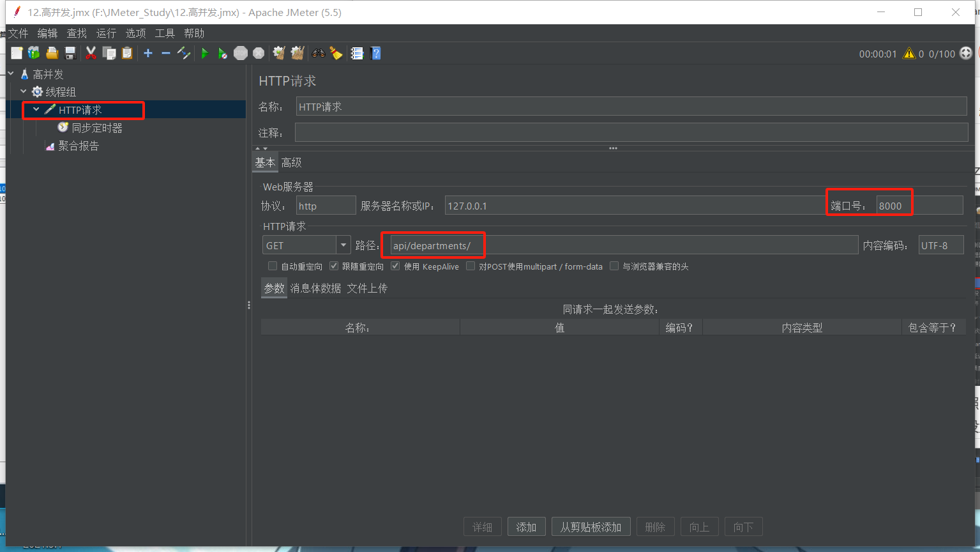Viewport: 980px width, 552px height.
Task: Click the blue minus Collapse All icon
Action: (x=166, y=53)
